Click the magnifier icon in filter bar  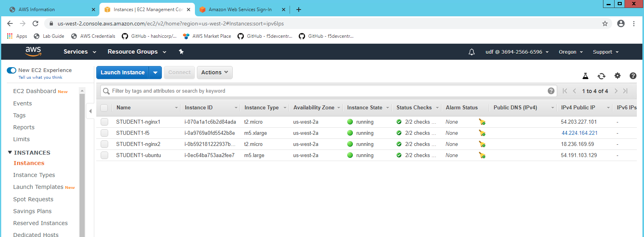106,91
